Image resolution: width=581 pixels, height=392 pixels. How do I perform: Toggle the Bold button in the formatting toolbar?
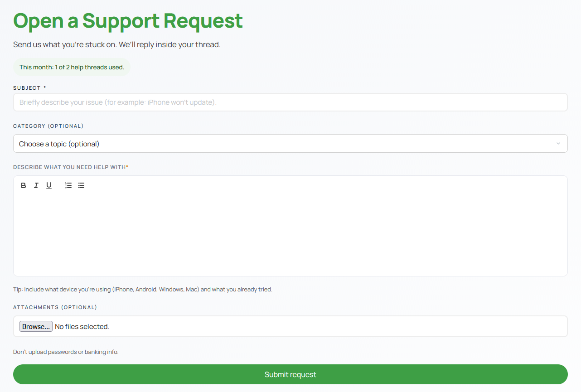[23, 185]
